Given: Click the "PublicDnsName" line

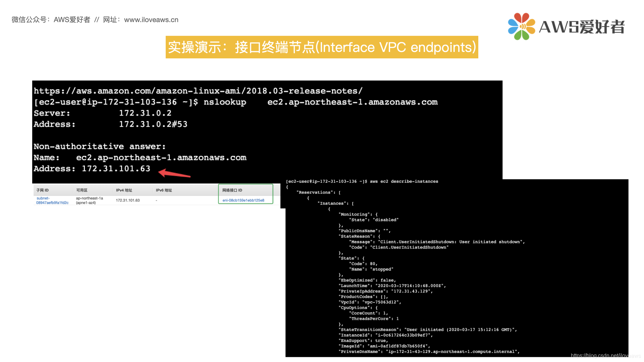Looking at the screenshot, I should point(365,231).
